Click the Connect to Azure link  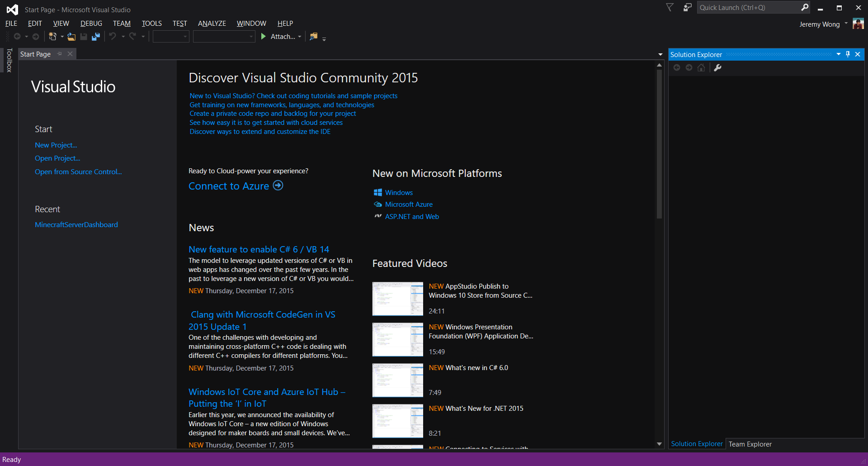tap(229, 186)
